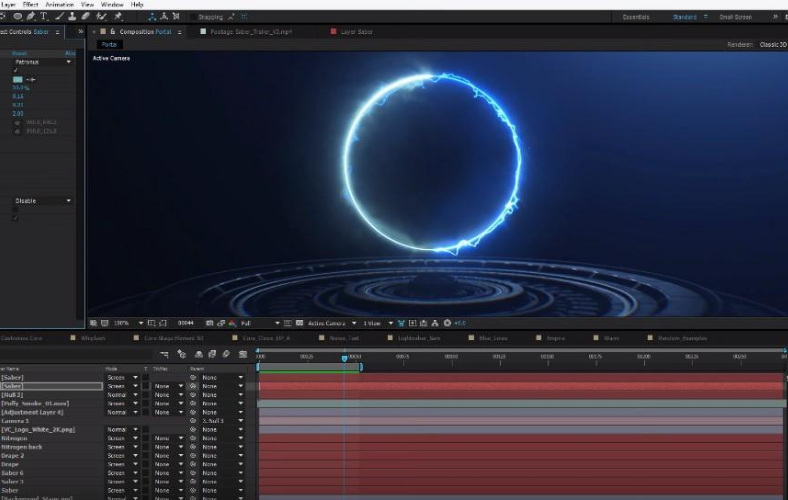Image resolution: width=788 pixels, height=500 pixels.
Task: Open the Patronus preset dropdown
Action: click(x=43, y=62)
